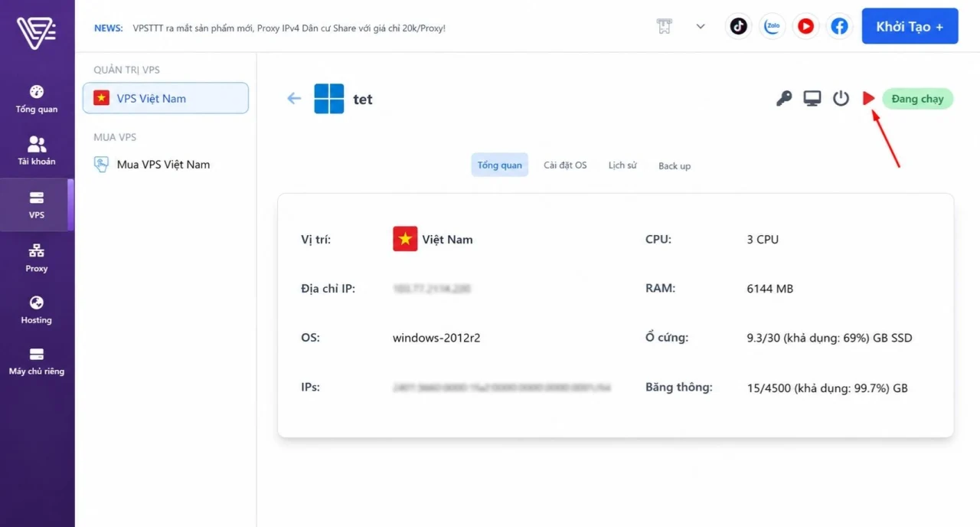Click the red play start icon
Image resolution: width=980 pixels, height=527 pixels.
click(x=868, y=98)
